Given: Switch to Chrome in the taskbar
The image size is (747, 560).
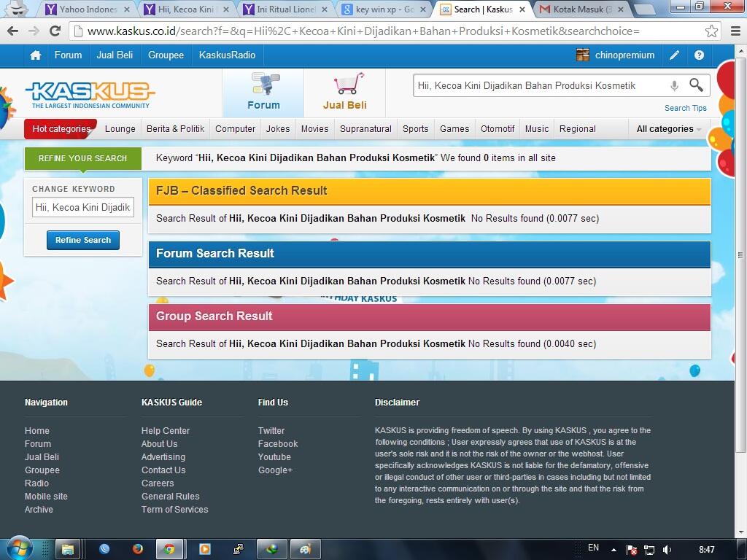Looking at the screenshot, I should tap(169, 550).
